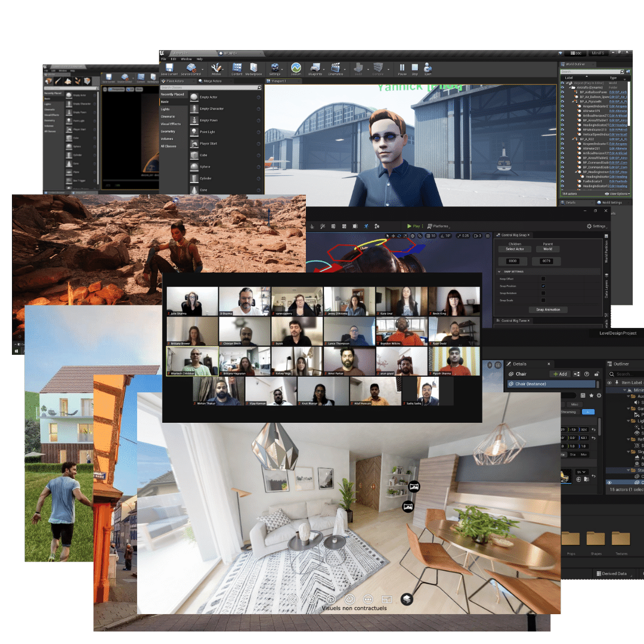This screenshot has width=644, height=644.
Task: Toggle visibility of the BP_AirBalloonPawn row
Action: click(x=562, y=92)
